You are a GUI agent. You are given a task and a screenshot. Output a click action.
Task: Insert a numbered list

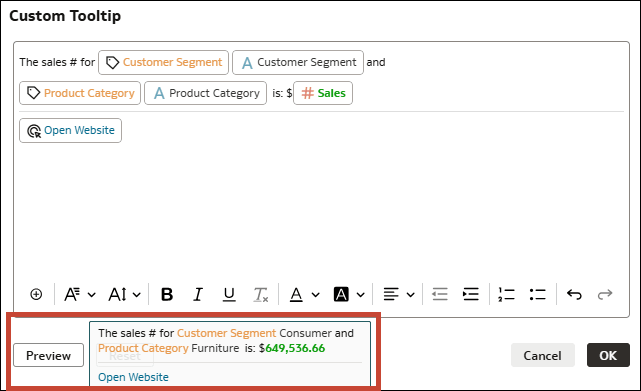pyautogui.click(x=506, y=294)
